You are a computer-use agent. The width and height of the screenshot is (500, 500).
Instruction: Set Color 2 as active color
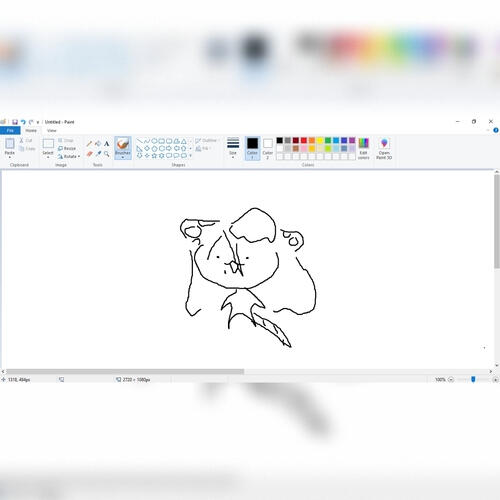click(268, 148)
